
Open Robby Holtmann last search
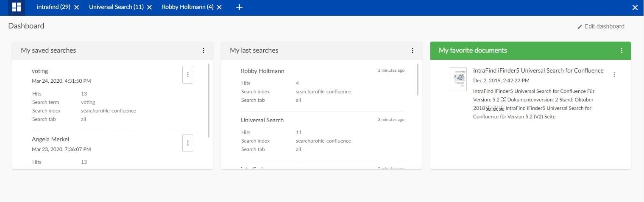click(262, 71)
